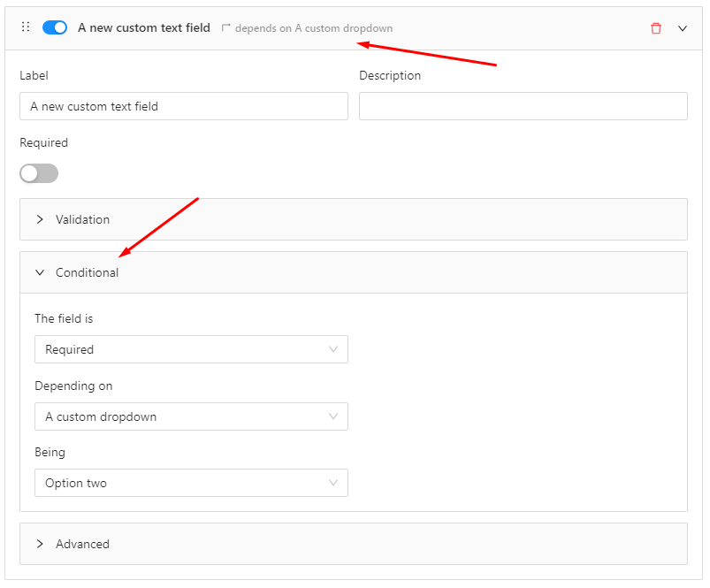
Task: Click the drag handle dots icon
Action: (24, 27)
